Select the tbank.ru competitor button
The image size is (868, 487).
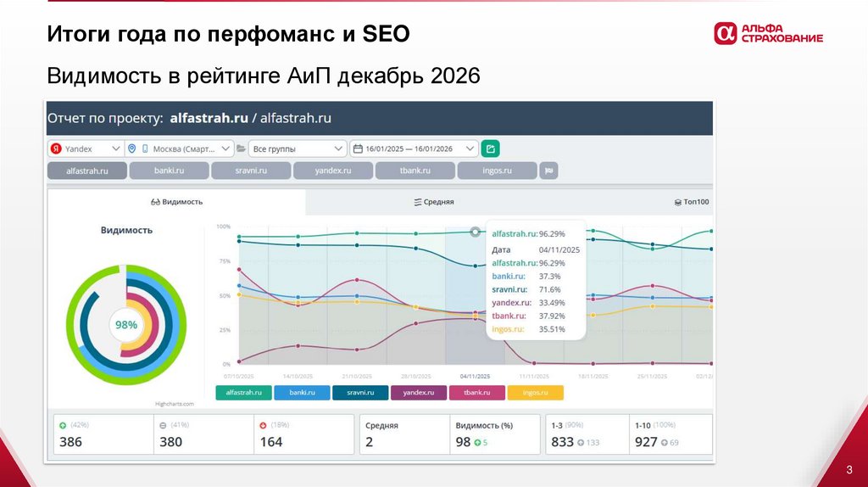tap(415, 171)
